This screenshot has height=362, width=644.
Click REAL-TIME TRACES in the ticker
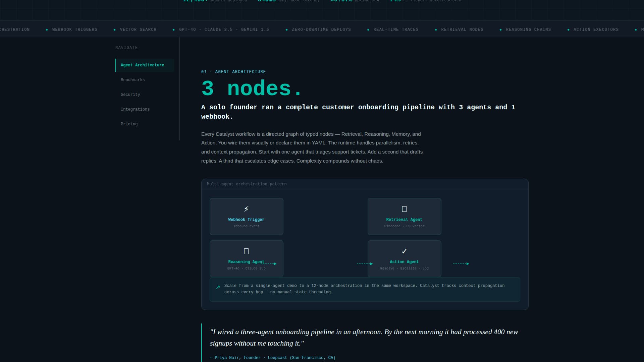click(x=396, y=29)
